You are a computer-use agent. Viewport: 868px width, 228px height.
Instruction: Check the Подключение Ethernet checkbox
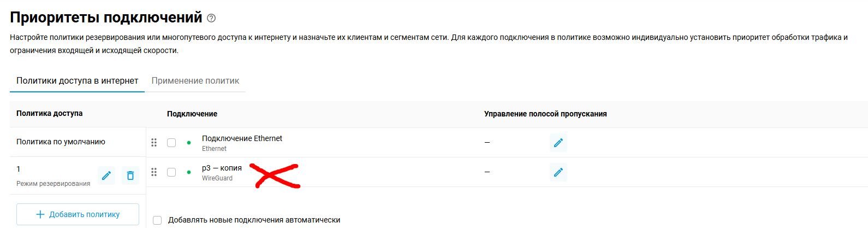[x=171, y=143]
